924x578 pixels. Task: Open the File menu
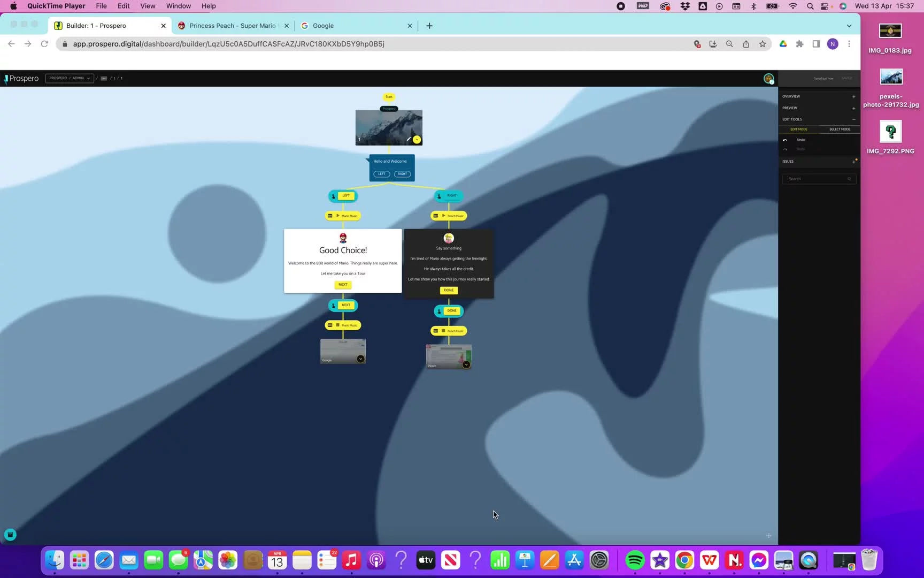tap(101, 6)
